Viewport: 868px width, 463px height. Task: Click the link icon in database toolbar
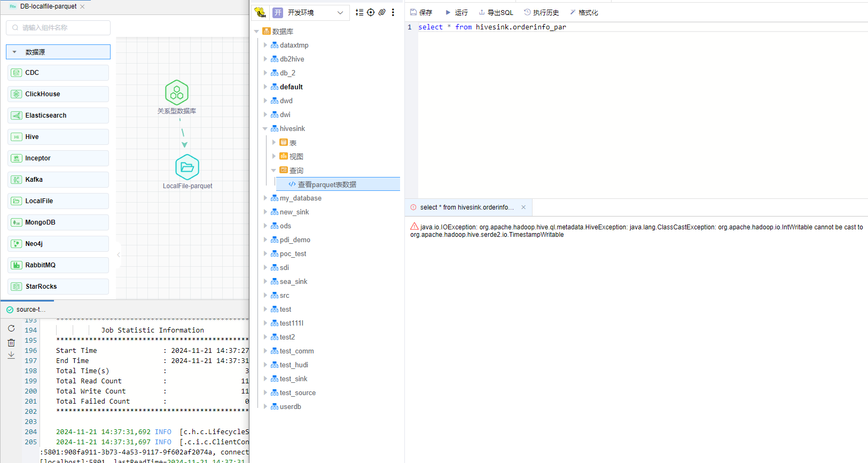(x=382, y=12)
